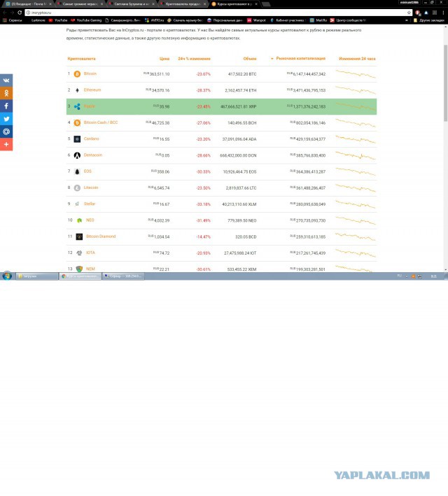
Task: Sort table by Криптовалюта name column
Action: point(81,59)
